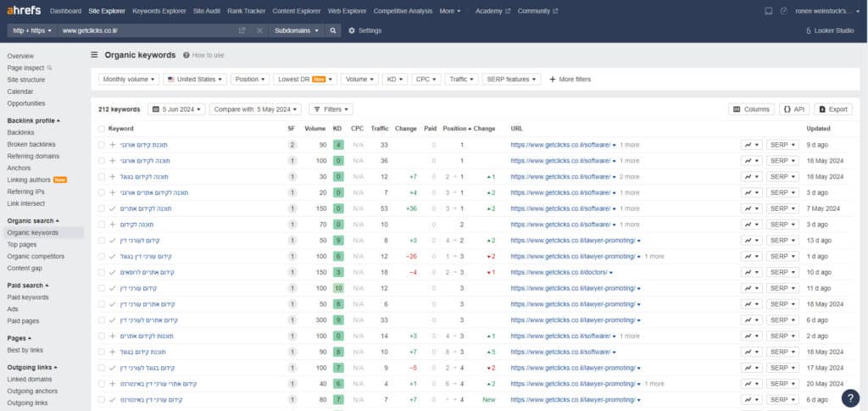Open the trend chart button on the row updated 11 d ago
The height and width of the screenshot is (411, 868).
click(x=752, y=288)
